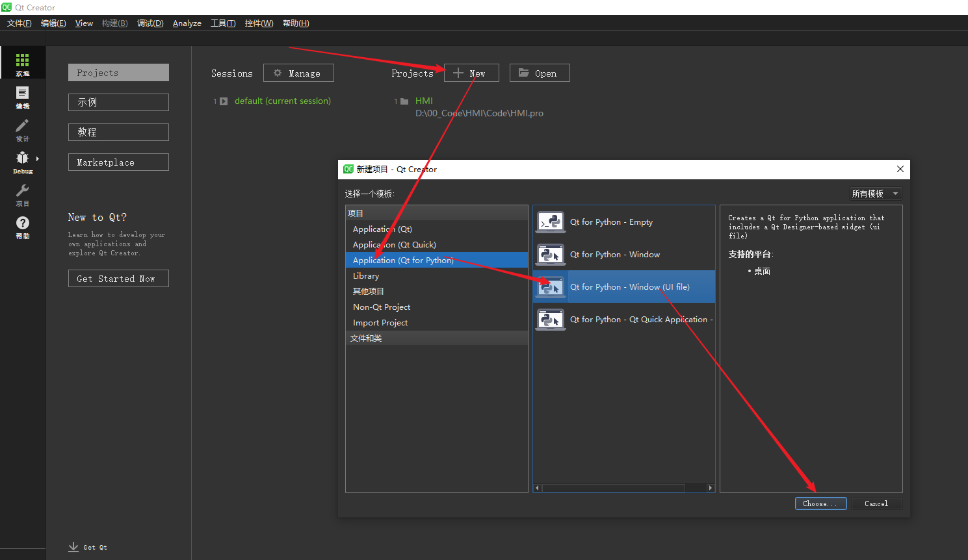Switch to Design (设计) mode pencil icon
The image size is (968, 560).
[x=22, y=125]
